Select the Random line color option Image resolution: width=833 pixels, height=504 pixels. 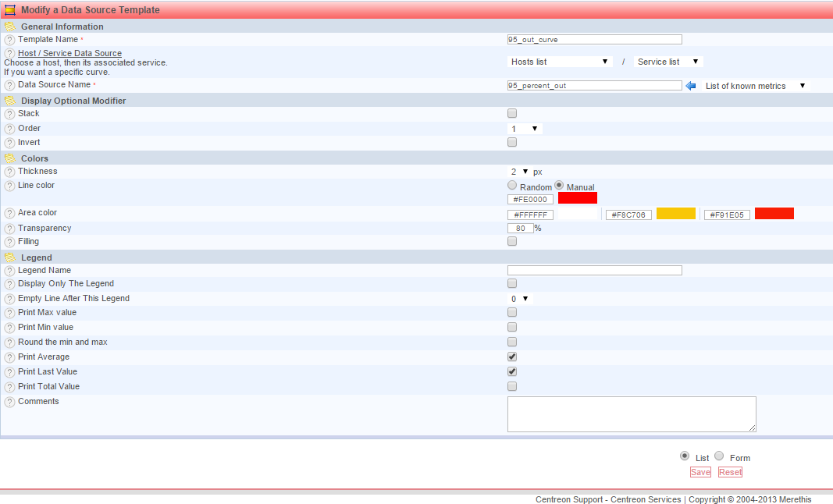pyautogui.click(x=512, y=186)
